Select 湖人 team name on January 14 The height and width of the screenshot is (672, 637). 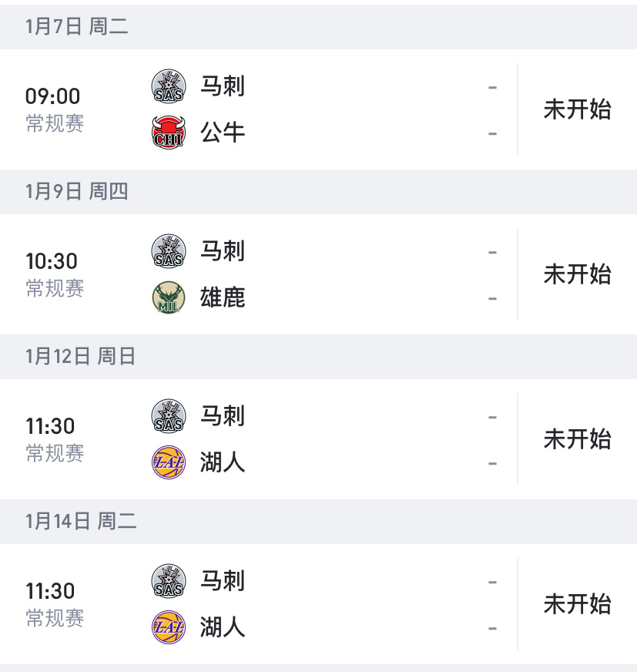223,627
